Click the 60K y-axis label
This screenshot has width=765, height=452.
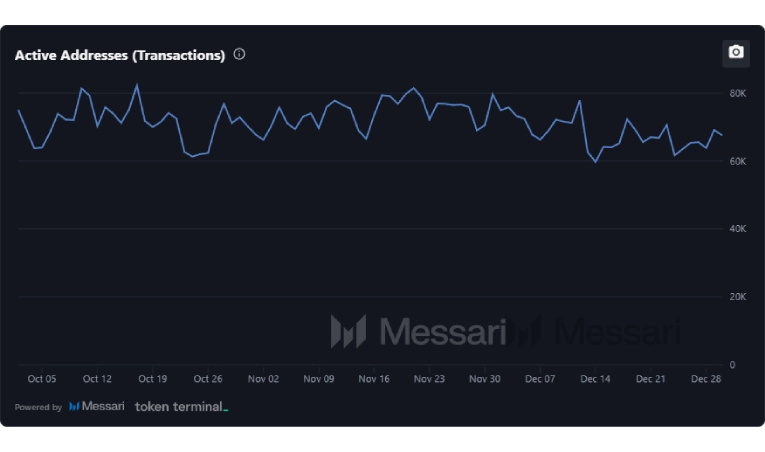click(x=738, y=161)
